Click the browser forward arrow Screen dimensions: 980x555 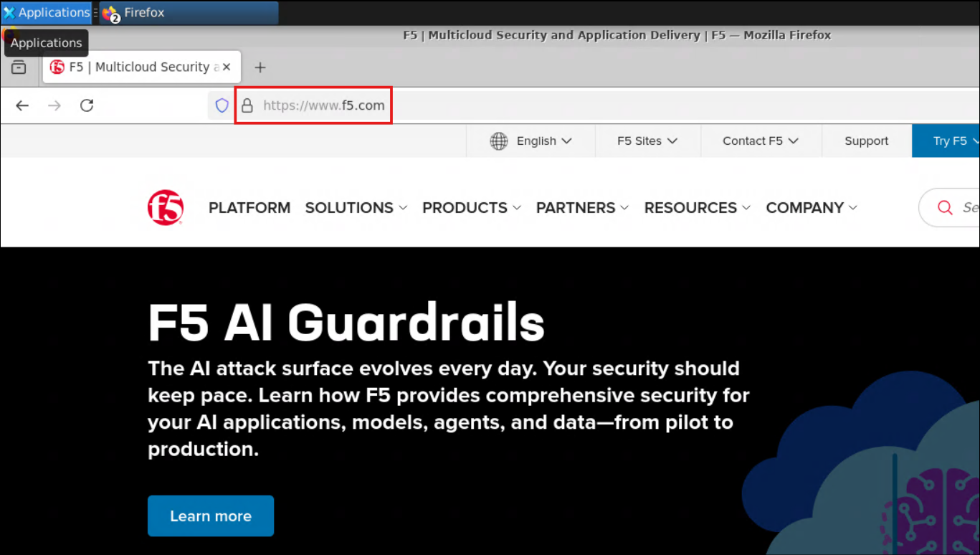tap(54, 105)
